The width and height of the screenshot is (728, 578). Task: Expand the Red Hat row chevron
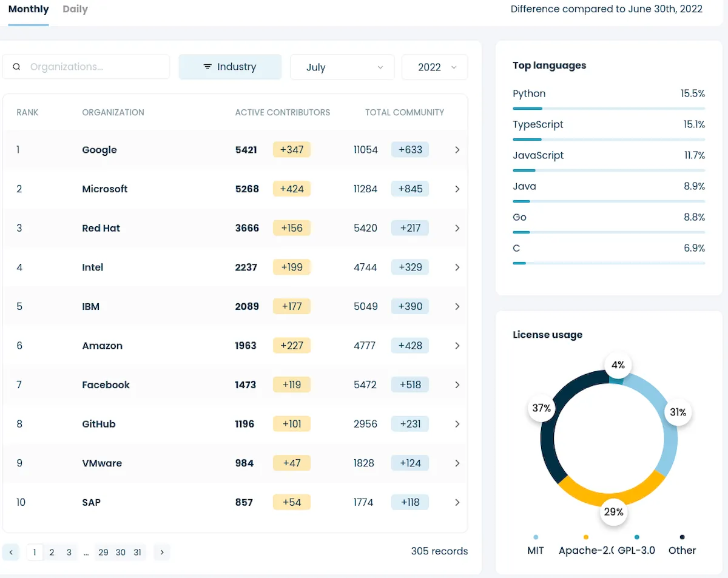pyautogui.click(x=457, y=228)
